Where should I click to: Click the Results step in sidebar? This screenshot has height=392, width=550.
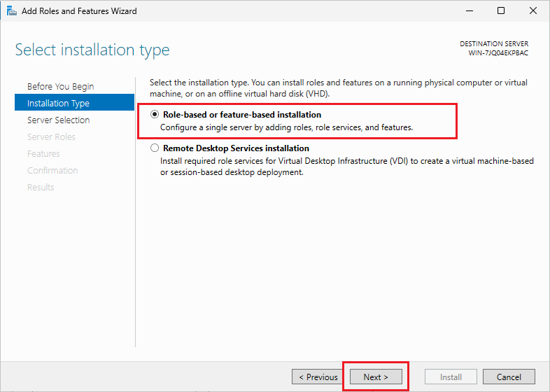click(41, 187)
